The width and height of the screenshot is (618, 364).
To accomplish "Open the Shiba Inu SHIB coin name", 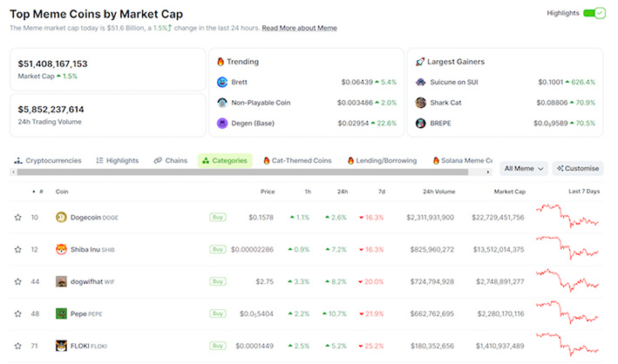I will tap(92, 250).
